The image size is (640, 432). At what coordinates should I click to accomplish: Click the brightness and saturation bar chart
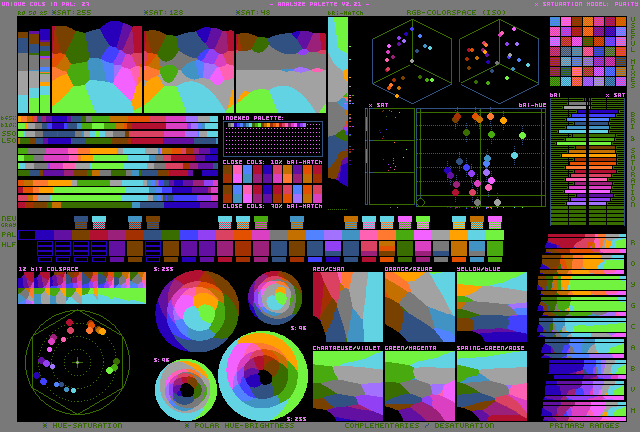point(588,162)
